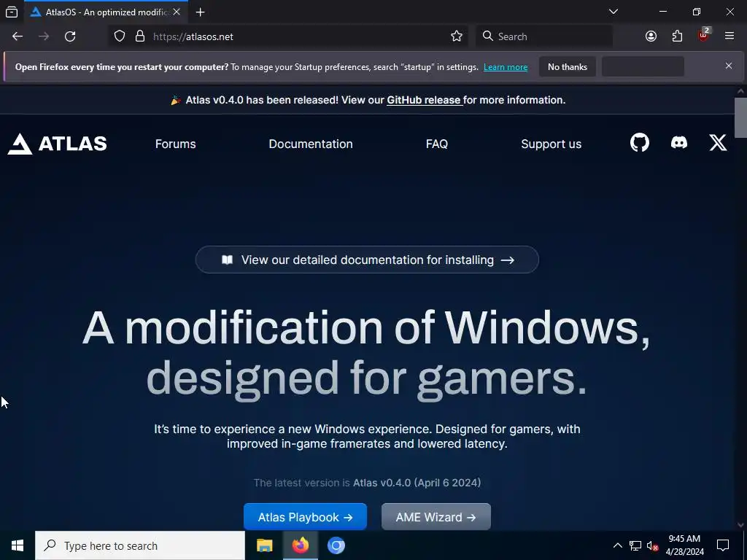Click the taskbar clock showing 9:45 AM

[684, 545]
